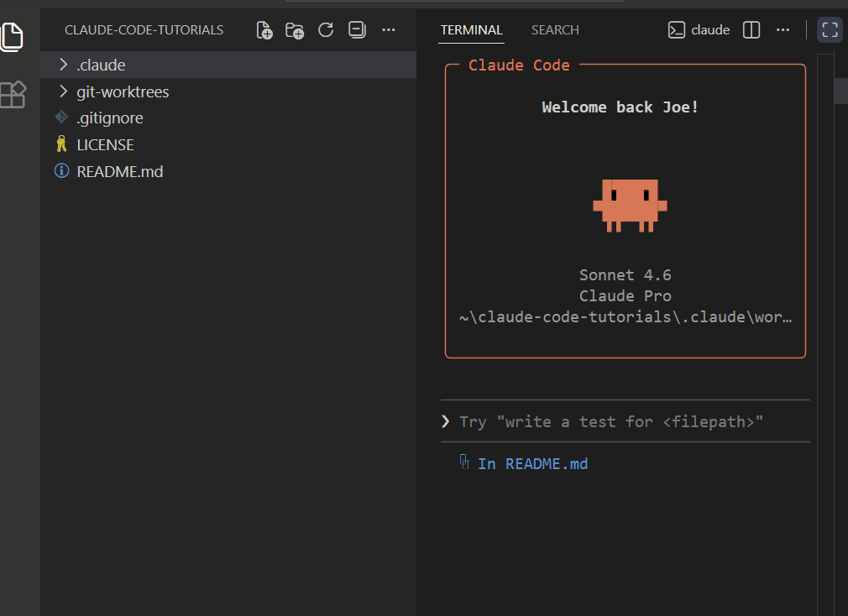Split the claude terminal
848x616 pixels.
click(x=751, y=29)
